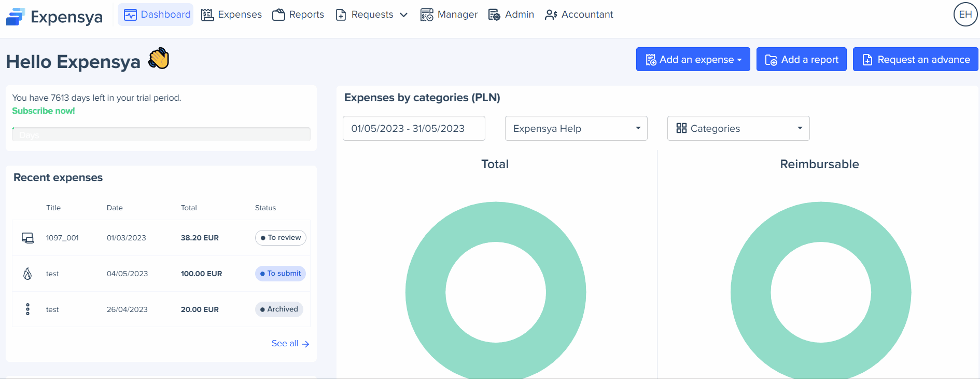The image size is (980, 379).
Task: Click the arrow icon beside See all
Action: (x=306, y=344)
